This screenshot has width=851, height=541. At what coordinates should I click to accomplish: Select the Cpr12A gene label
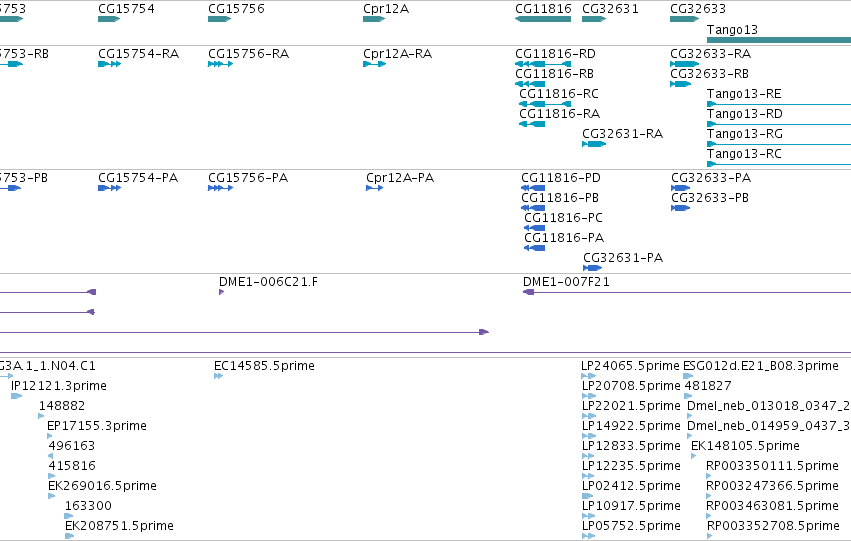pos(386,9)
